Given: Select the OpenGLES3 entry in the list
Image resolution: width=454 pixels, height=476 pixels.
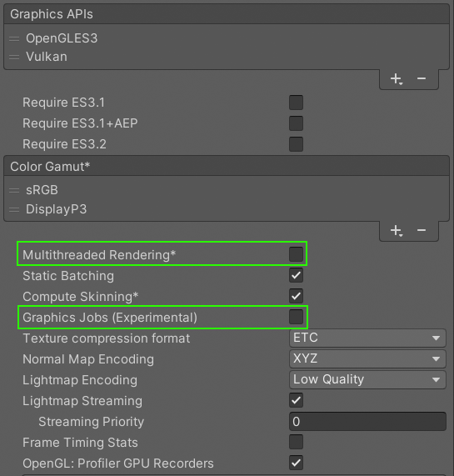Looking at the screenshot, I should 227,38.
